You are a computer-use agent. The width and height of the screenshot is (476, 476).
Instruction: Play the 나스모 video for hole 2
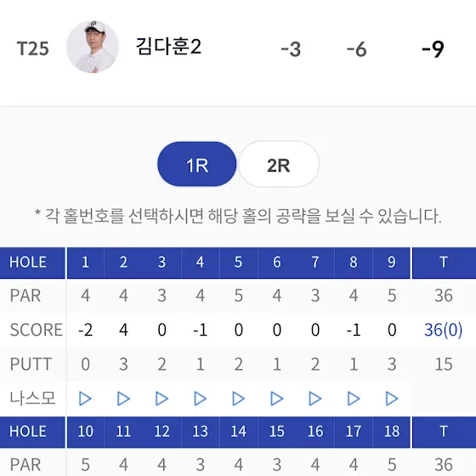click(x=123, y=399)
